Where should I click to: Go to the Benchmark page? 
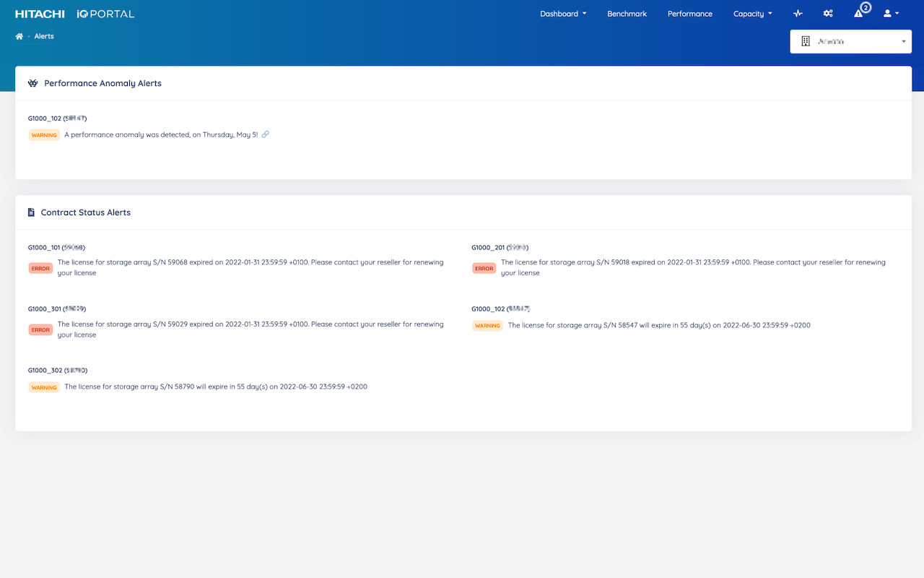627,14
